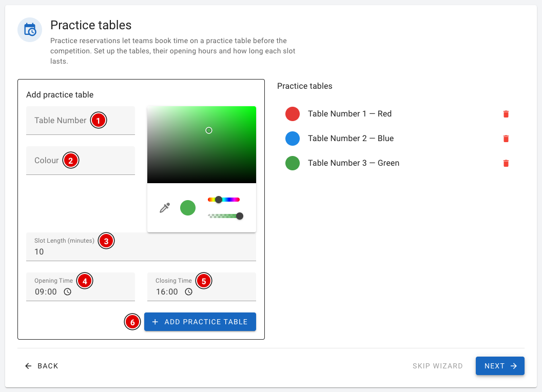This screenshot has height=392, width=542.
Task: Click the 'Practice tables' list heading on the right
Action: click(304, 86)
